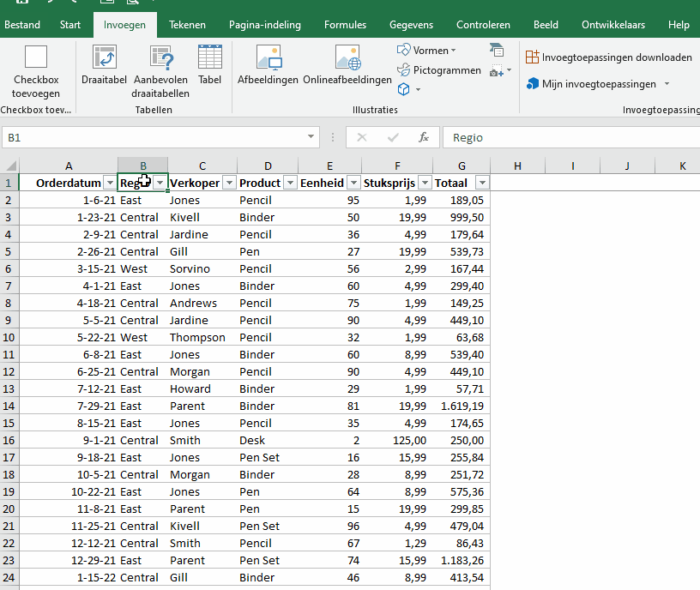Click date cell 1-15-22
The height and width of the screenshot is (590, 700).
pyautogui.click(x=69, y=577)
